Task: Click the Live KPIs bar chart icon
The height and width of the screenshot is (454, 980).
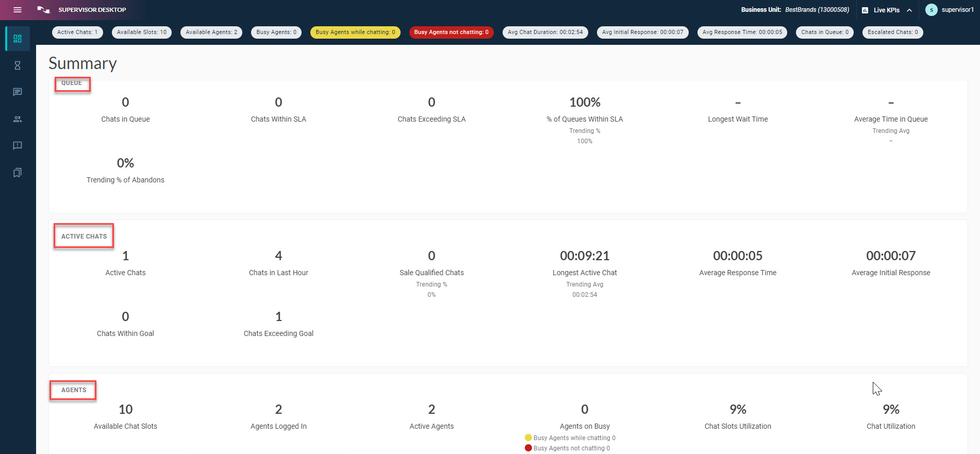Action: [x=865, y=10]
